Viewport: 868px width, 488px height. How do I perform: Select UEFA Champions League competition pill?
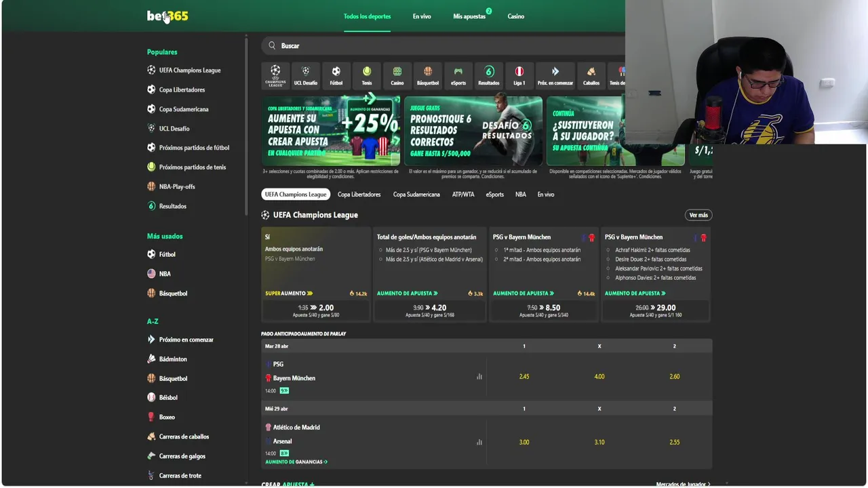tap(296, 195)
